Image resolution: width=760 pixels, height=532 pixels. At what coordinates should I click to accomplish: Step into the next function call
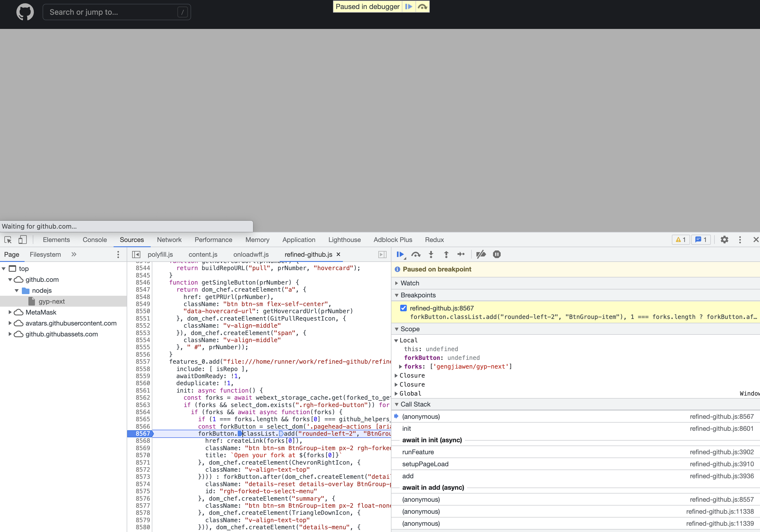pyautogui.click(x=431, y=255)
